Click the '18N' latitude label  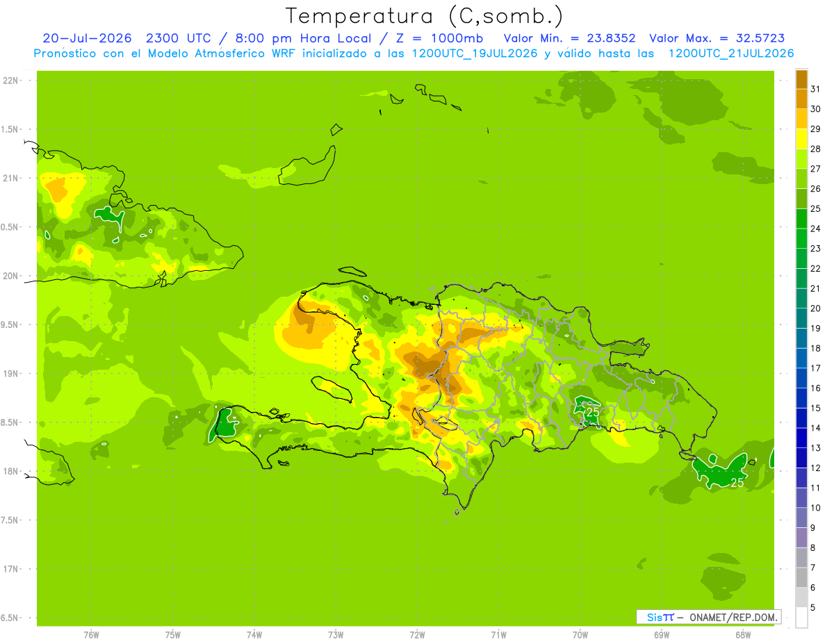tap(10, 472)
